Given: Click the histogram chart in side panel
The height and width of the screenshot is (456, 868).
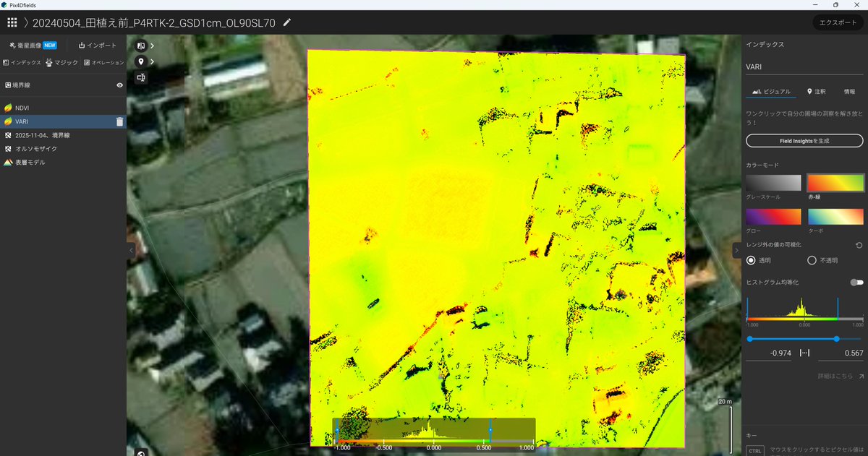Looking at the screenshot, I should tap(804, 312).
